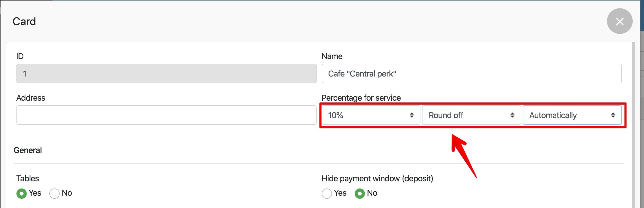Select No for Hide payment window
The height and width of the screenshot is (208, 644).
[360, 193]
